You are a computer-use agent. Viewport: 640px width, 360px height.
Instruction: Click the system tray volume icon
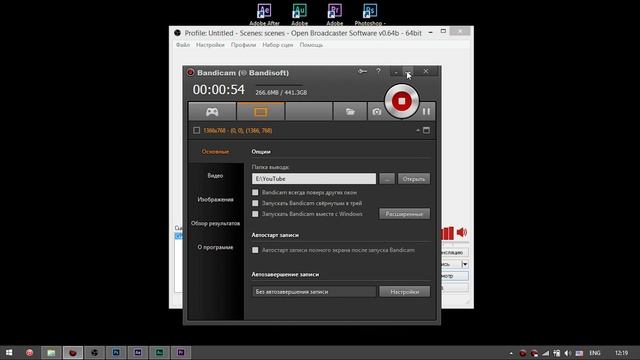(x=568, y=353)
